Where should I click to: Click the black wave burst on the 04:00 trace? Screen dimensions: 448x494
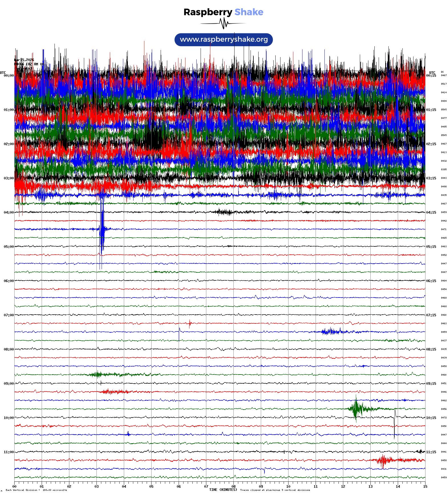coord(225,212)
